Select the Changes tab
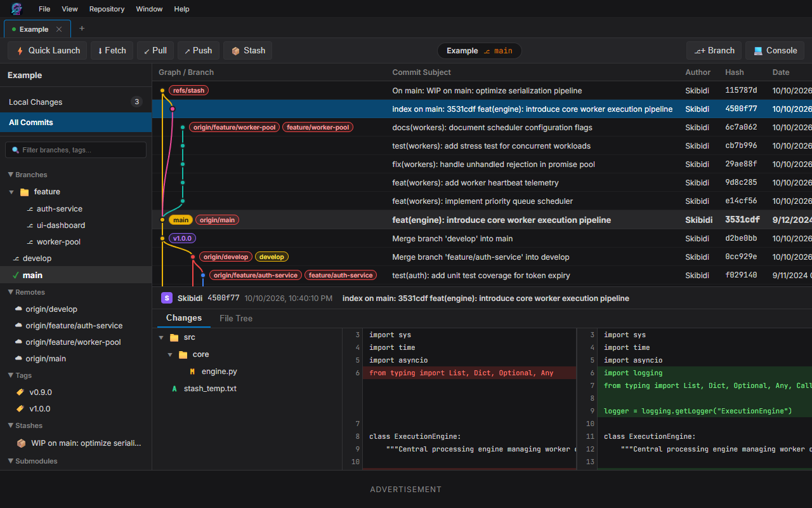The width and height of the screenshot is (812, 508). point(184,318)
